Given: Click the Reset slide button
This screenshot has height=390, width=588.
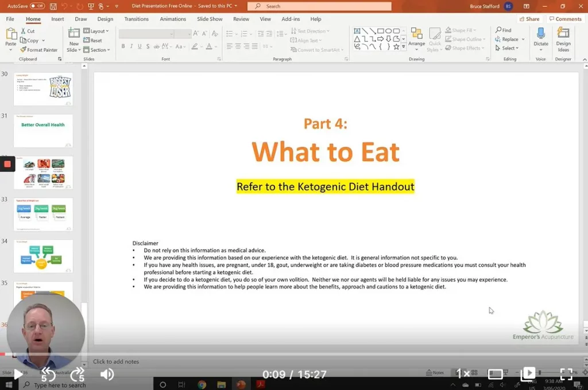Looking at the screenshot, I should point(92,41).
